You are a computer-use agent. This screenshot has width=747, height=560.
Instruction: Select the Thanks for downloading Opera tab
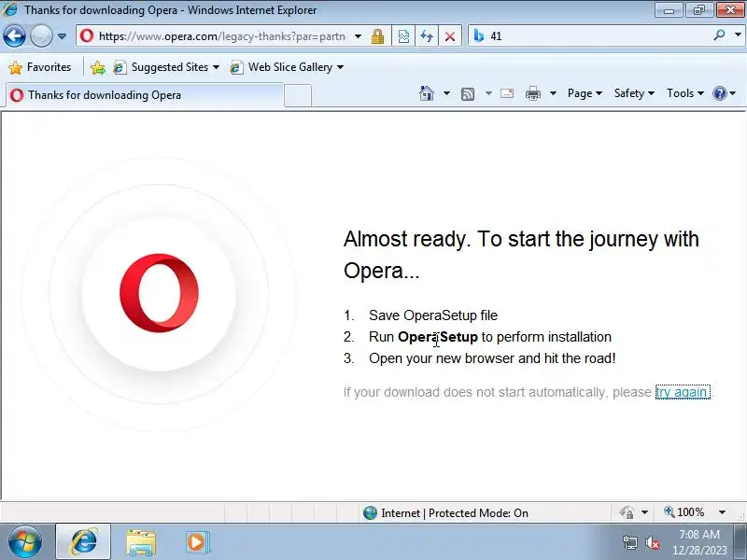[145, 95]
